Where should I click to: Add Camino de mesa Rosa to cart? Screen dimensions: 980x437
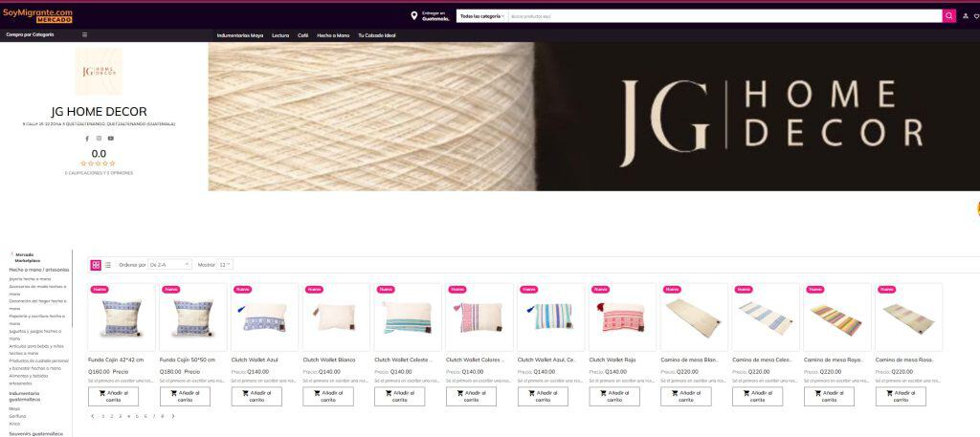[901, 397]
